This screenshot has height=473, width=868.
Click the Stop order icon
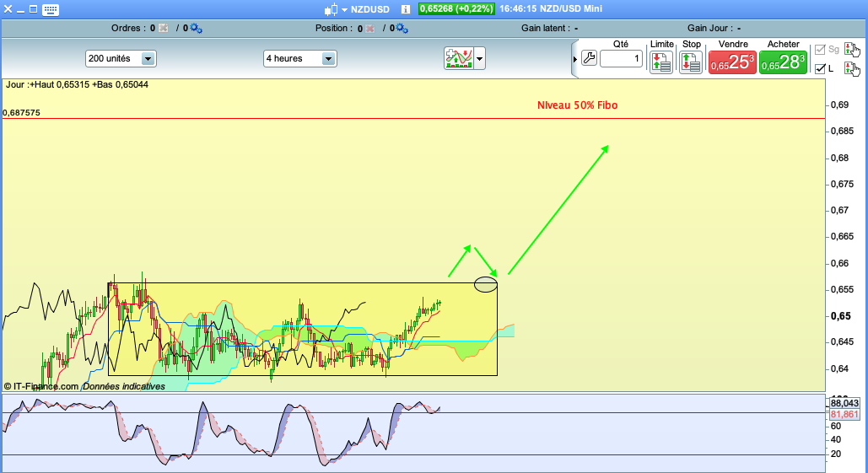691,62
